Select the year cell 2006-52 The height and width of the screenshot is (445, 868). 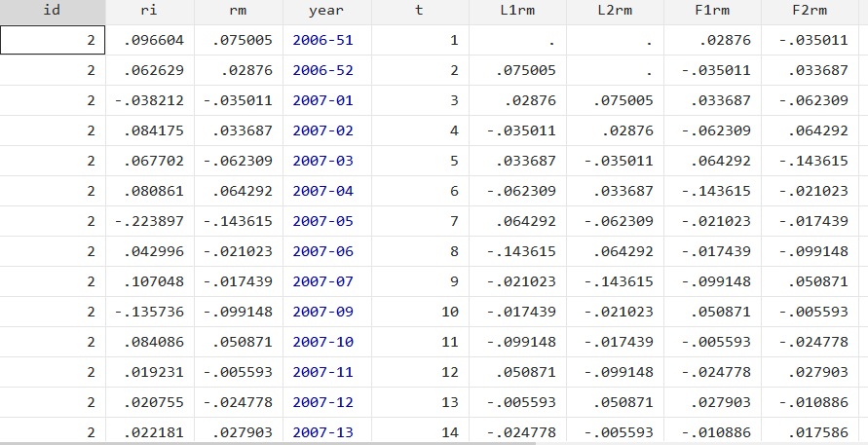[x=326, y=70]
